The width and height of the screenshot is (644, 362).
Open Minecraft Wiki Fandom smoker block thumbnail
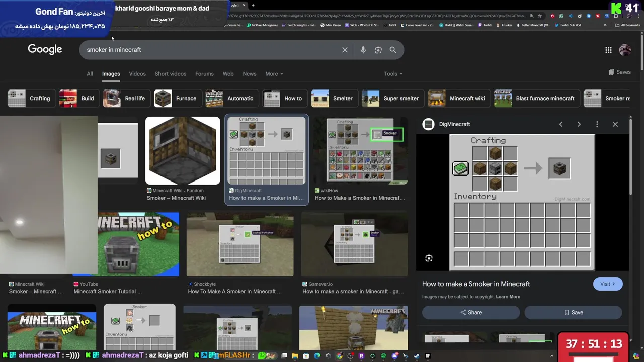(x=183, y=151)
